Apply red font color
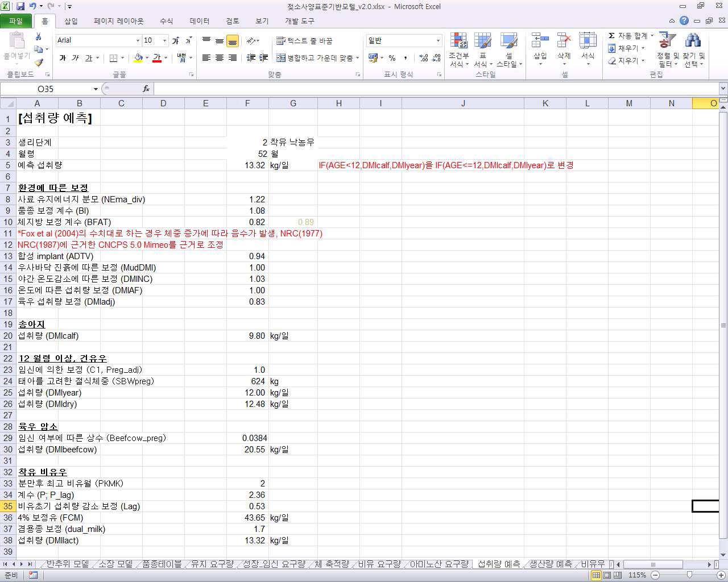The width and height of the screenshot is (728, 582). [x=157, y=58]
